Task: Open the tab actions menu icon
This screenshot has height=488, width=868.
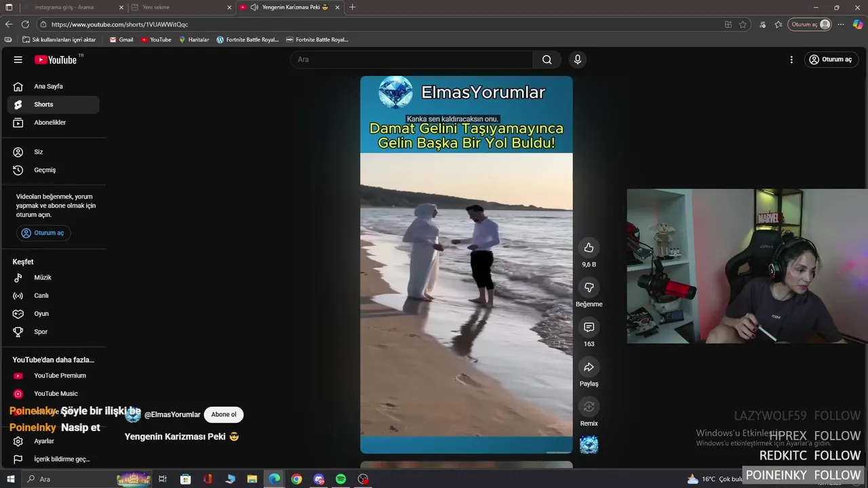Action: 9,7
